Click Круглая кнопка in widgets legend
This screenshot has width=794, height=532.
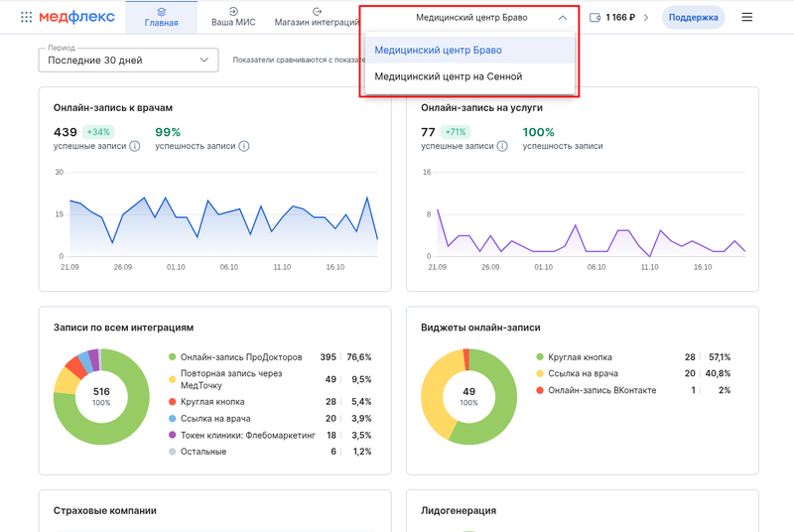[633, 357]
